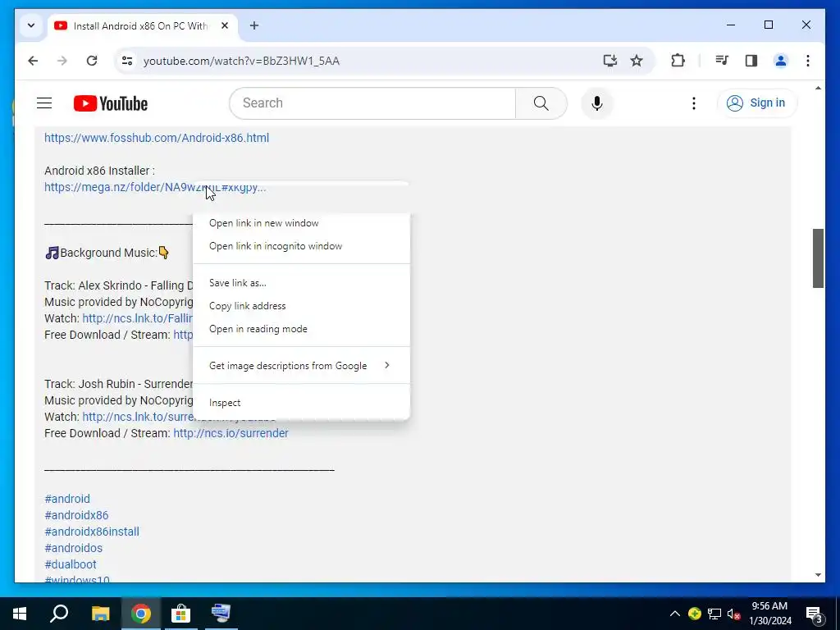The image size is (840, 630).
Task: Open media controls icon
Action: (x=722, y=61)
